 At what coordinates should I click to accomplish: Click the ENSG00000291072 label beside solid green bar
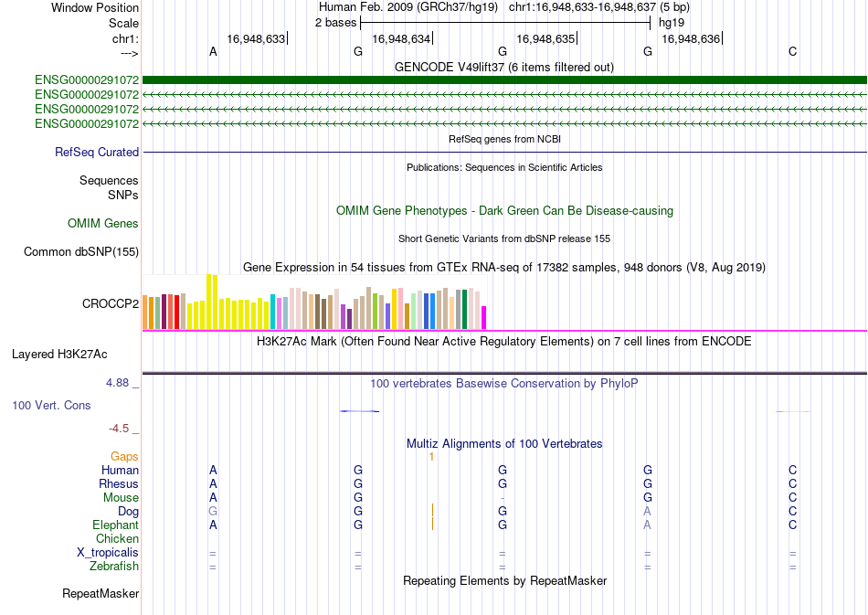87,80
